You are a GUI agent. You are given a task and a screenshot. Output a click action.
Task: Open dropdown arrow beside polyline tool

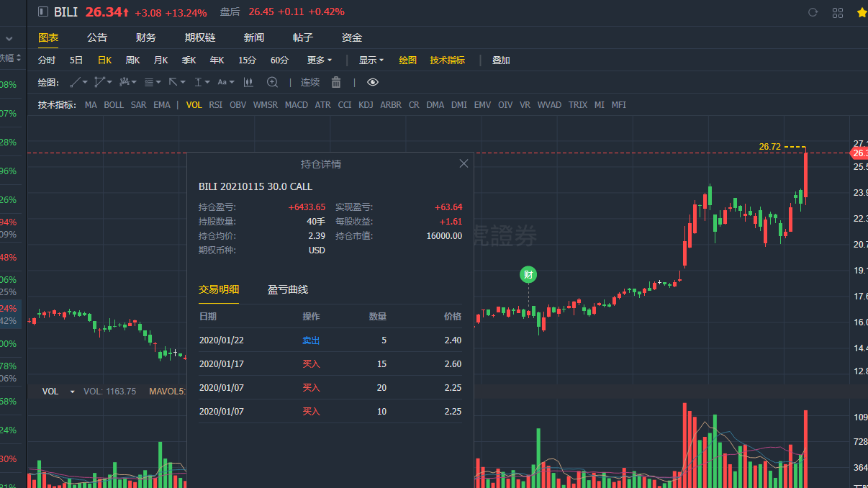click(x=109, y=83)
